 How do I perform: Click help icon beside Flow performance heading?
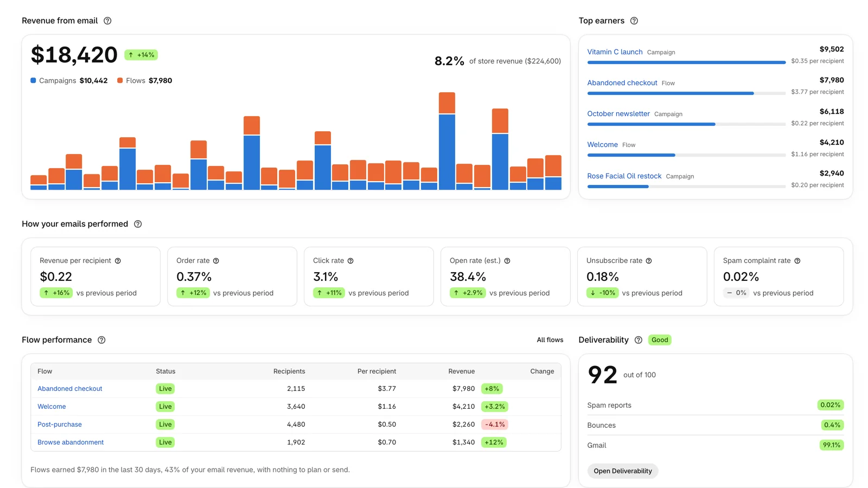click(101, 340)
